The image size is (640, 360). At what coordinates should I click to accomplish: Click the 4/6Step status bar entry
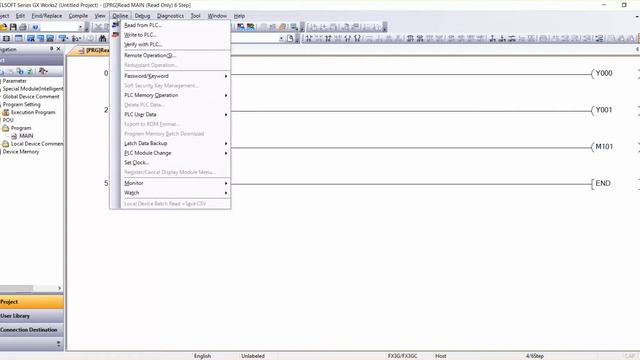(535, 356)
